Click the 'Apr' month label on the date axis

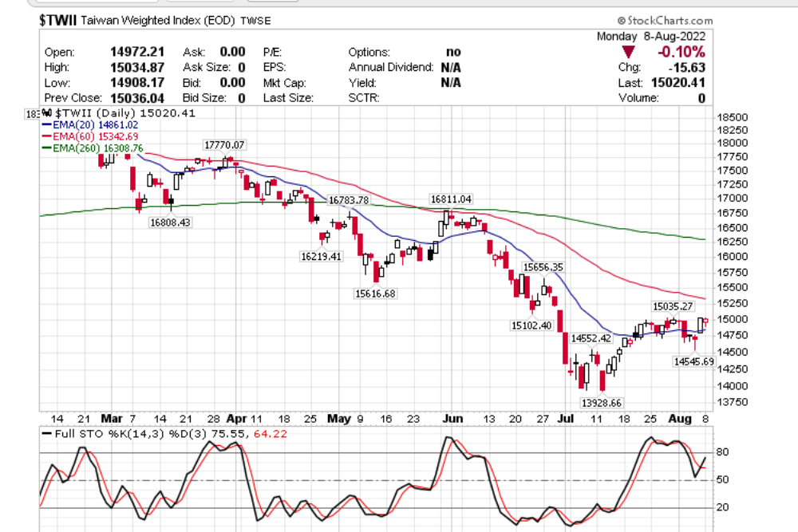[237, 419]
